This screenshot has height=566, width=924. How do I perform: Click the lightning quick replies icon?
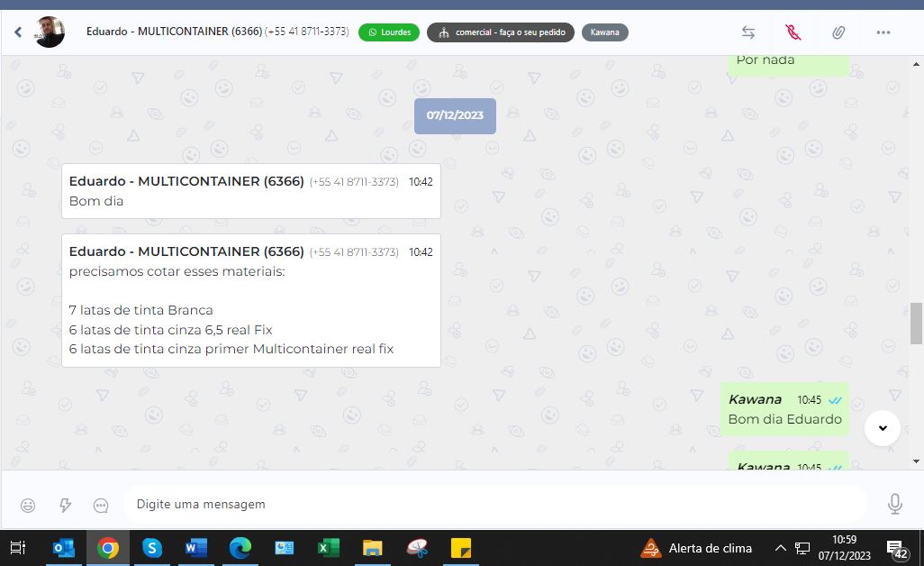[x=65, y=505]
